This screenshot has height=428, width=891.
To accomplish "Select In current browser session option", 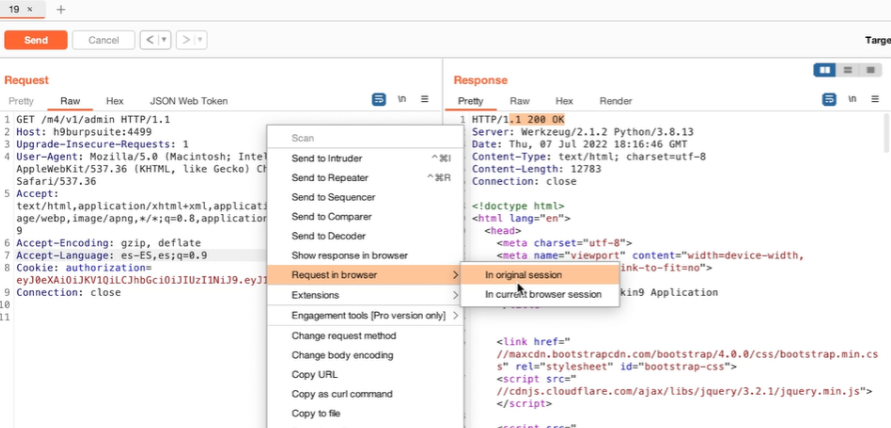I will point(540,294).
